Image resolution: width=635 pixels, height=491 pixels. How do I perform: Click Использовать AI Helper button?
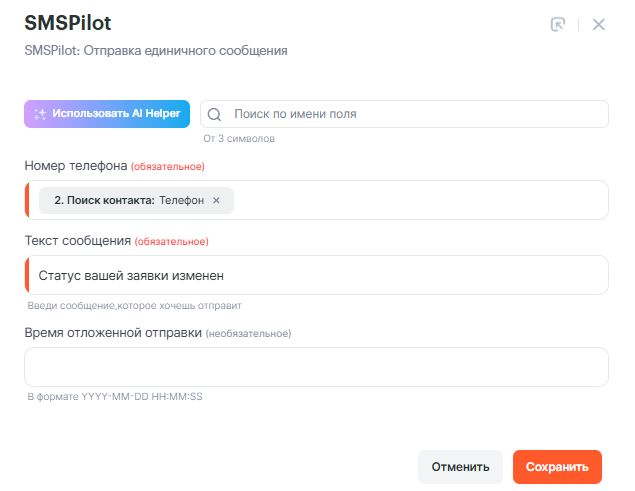107,114
